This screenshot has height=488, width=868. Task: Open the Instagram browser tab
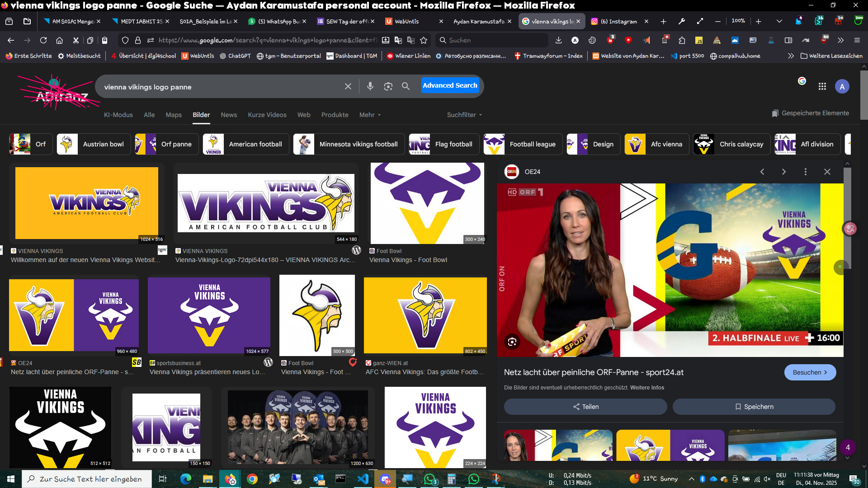click(618, 21)
